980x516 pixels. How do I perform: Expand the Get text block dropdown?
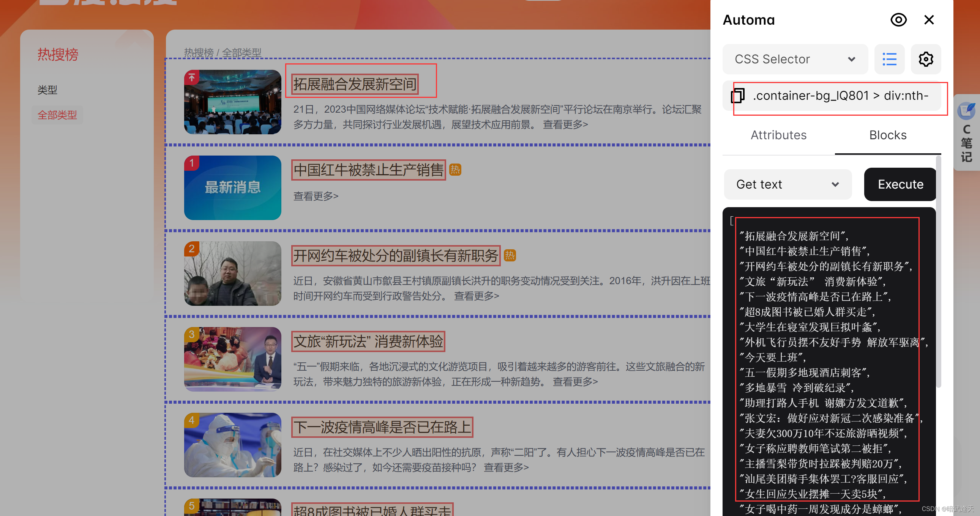[787, 184]
